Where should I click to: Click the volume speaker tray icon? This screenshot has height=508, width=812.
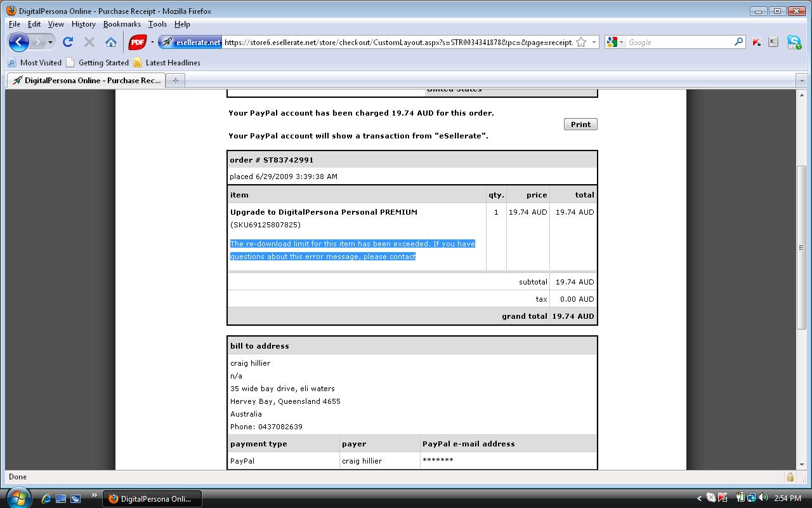tap(763, 498)
